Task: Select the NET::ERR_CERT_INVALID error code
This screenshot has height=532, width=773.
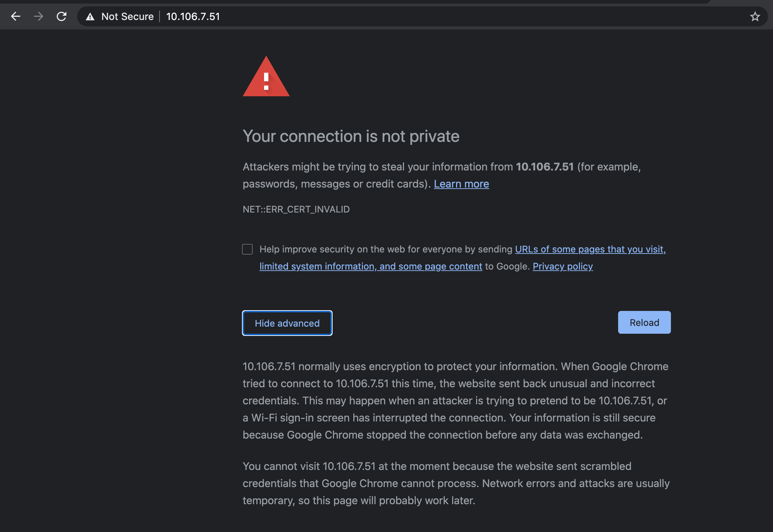Action: [296, 209]
